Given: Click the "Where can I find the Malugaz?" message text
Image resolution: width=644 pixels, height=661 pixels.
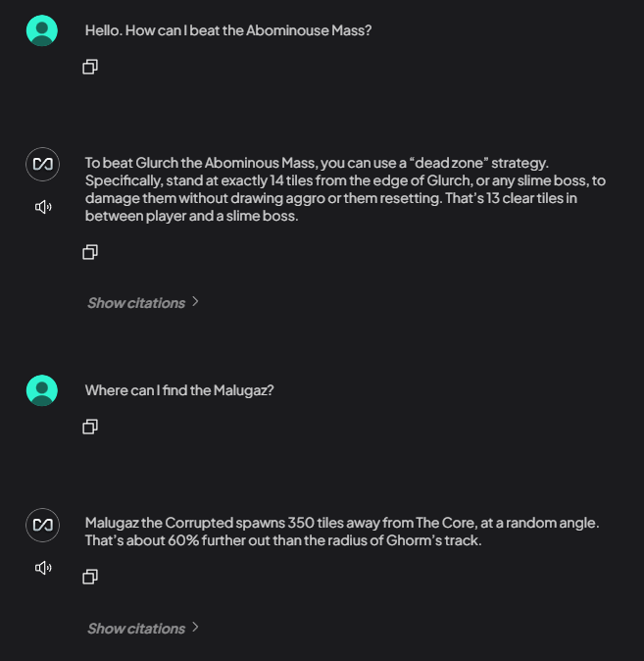Looking at the screenshot, I should pos(178,390).
